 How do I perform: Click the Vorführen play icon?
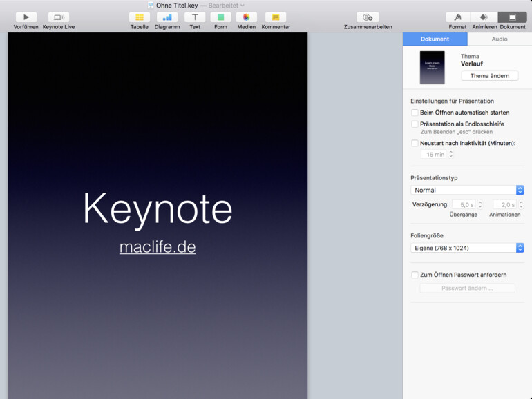(26, 17)
